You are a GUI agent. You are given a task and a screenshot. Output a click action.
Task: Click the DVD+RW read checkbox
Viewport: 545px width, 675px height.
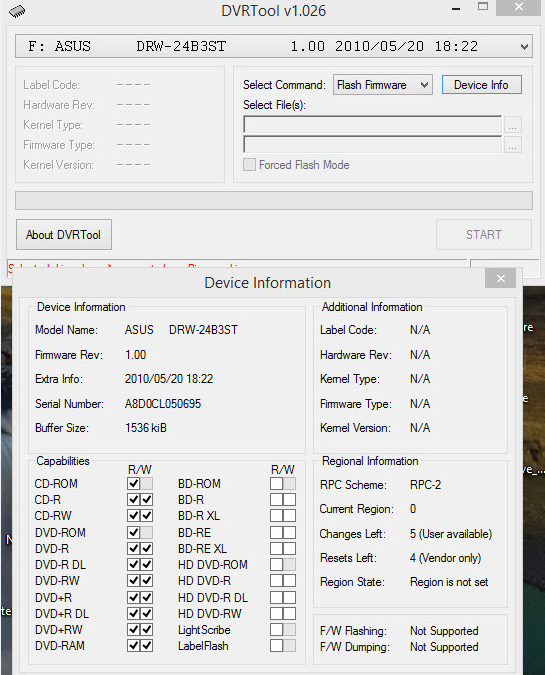[133, 629]
